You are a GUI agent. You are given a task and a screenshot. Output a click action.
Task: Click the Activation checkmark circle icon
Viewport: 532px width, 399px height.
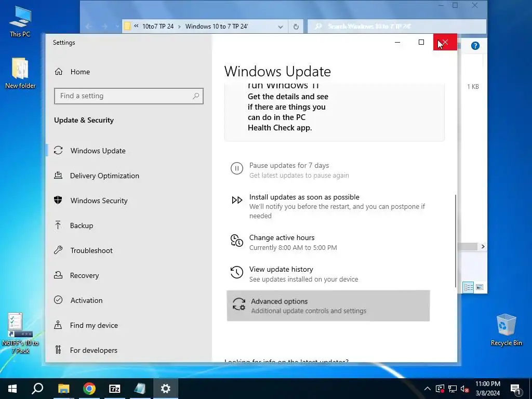coord(58,300)
